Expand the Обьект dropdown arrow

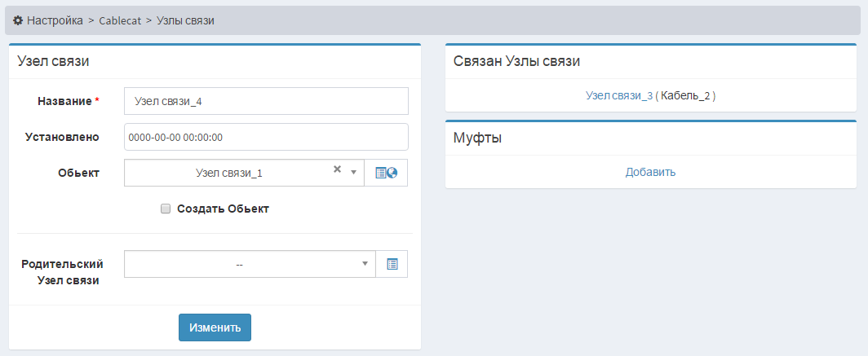tap(354, 173)
